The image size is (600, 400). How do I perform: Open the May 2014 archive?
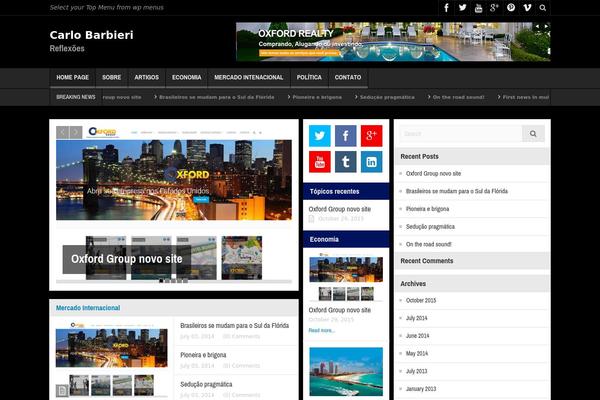[417, 353]
